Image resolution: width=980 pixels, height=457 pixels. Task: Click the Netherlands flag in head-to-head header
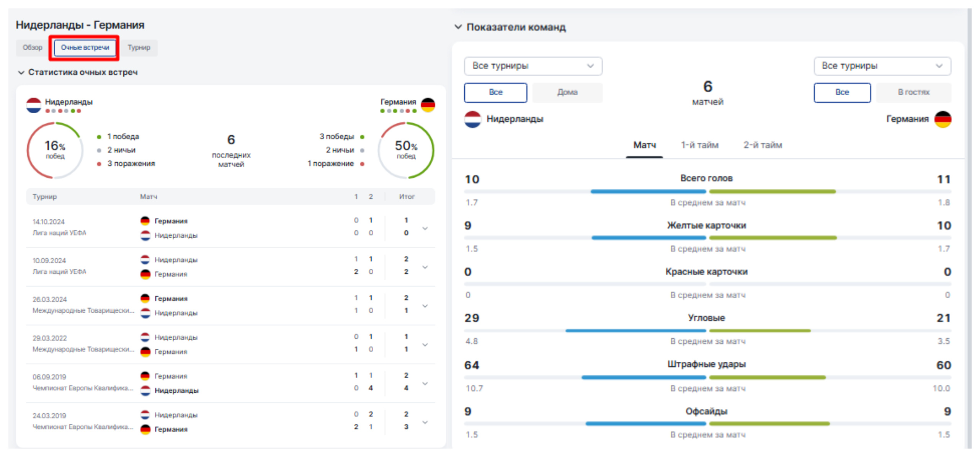[x=34, y=105]
